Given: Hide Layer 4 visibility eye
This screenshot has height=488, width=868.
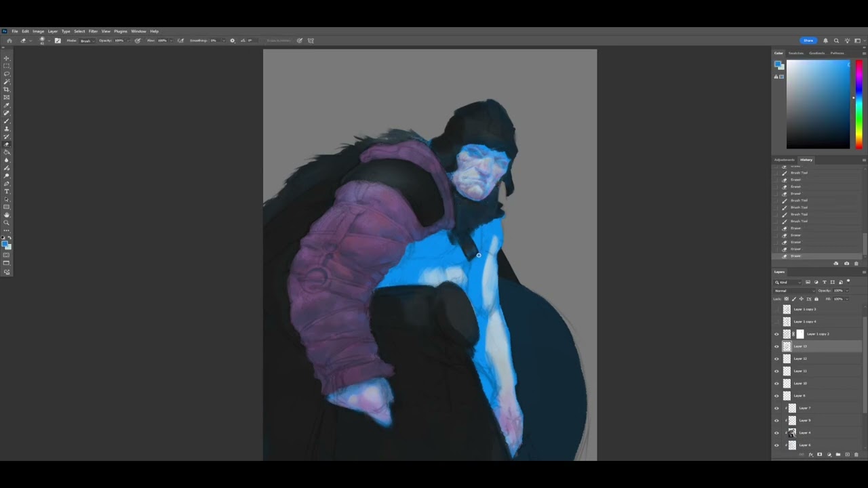Looking at the screenshot, I should click(777, 432).
